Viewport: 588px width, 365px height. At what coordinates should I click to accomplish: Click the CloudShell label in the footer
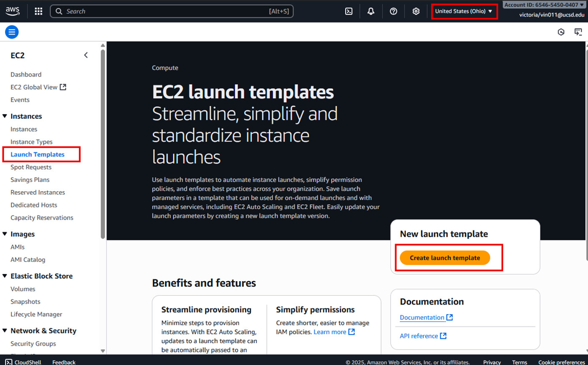[28, 362]
